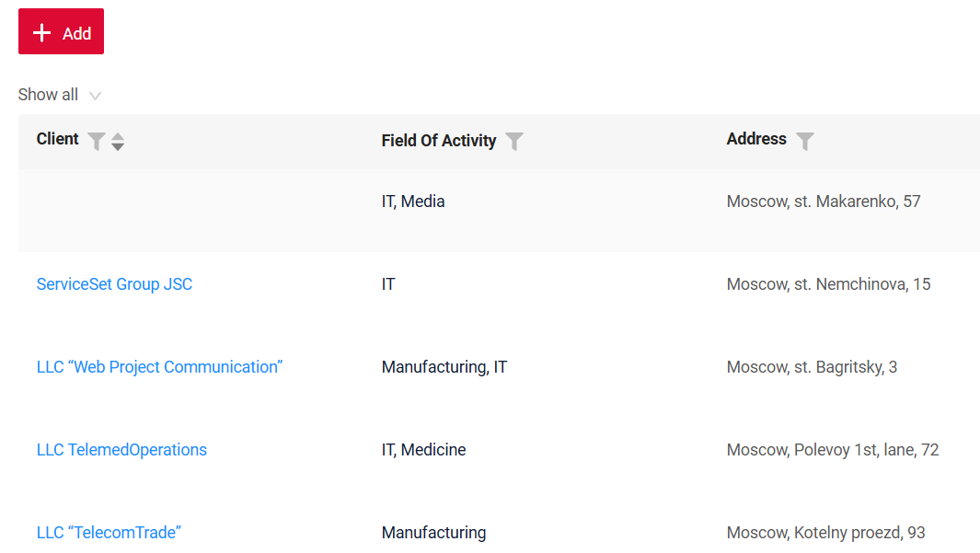Open LLC "TelecomTrade" client link
The width and height of the screenshot is (980, 553).
pyautogui.click(x=109, y=533)
